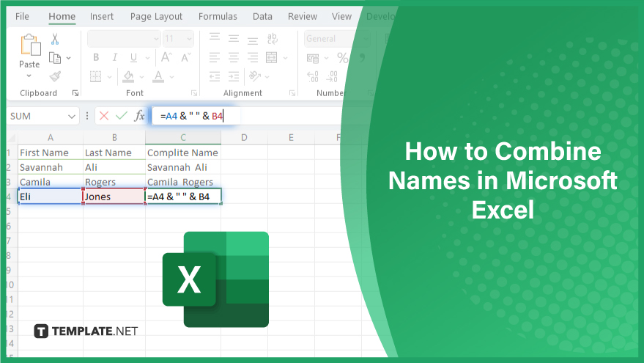Switch to the Data tab
This screenshot has height=363, width=644.
pyautogui.click(x=262, y=16)
